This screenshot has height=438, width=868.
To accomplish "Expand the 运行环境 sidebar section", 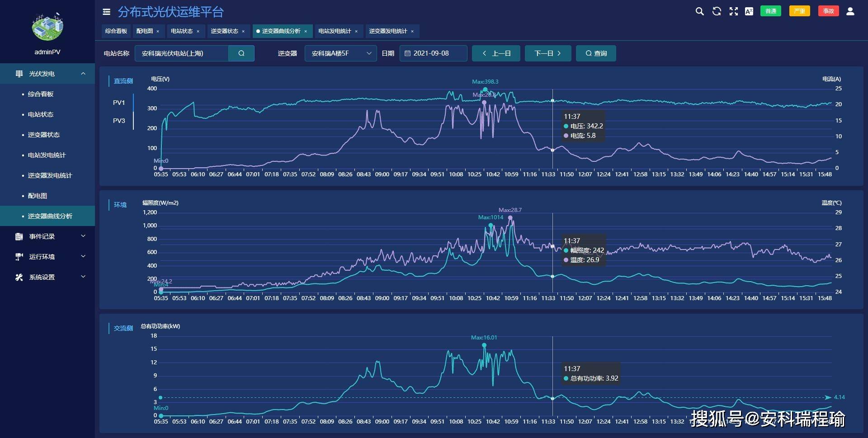I will point(83,256).
